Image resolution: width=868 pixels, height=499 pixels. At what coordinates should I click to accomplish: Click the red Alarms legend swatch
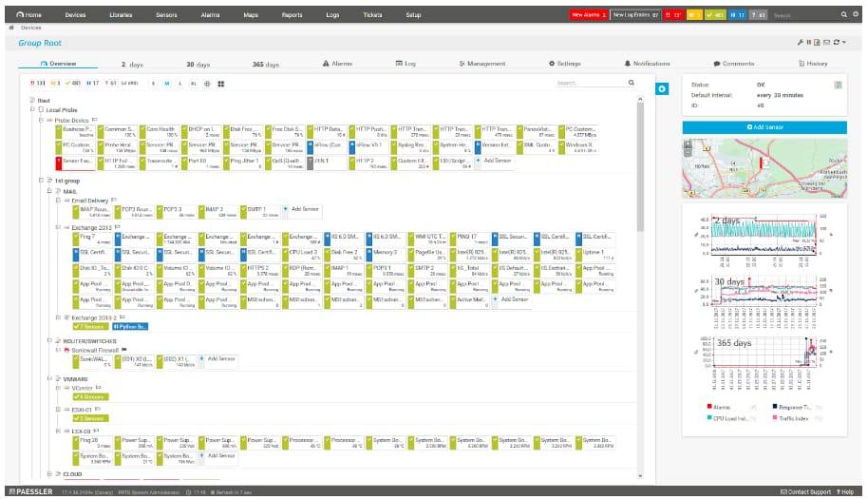(709, 407)
